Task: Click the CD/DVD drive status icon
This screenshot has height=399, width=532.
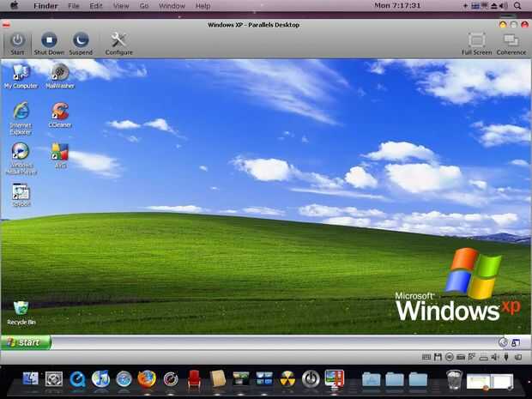Action: [x=450, y=357]
